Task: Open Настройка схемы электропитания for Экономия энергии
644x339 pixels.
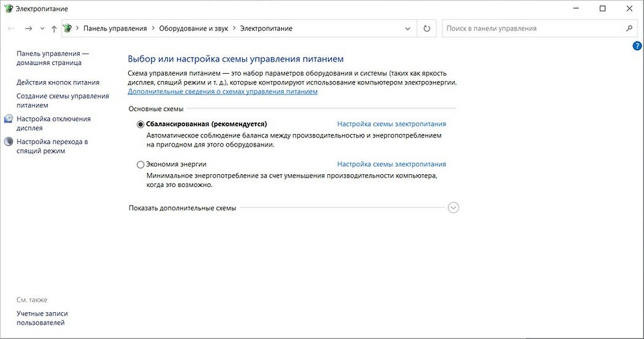Action: pos(391,164)
